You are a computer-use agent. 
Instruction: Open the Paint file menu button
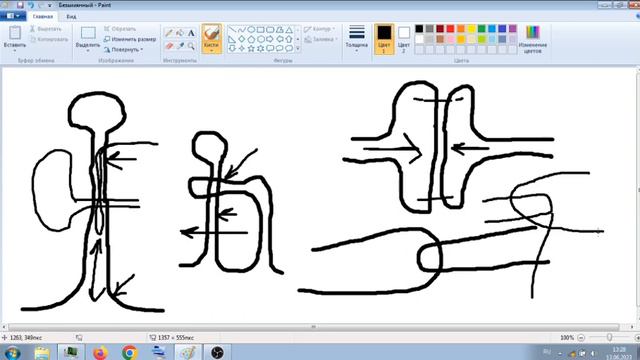pyautogui.click(x=13, y=16)
